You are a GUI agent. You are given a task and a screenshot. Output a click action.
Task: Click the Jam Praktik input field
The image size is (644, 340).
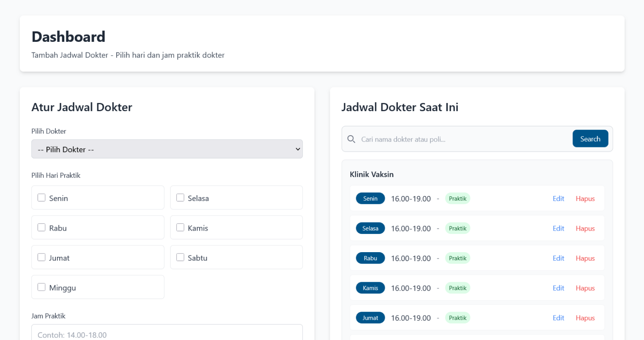tap(167, 334)
